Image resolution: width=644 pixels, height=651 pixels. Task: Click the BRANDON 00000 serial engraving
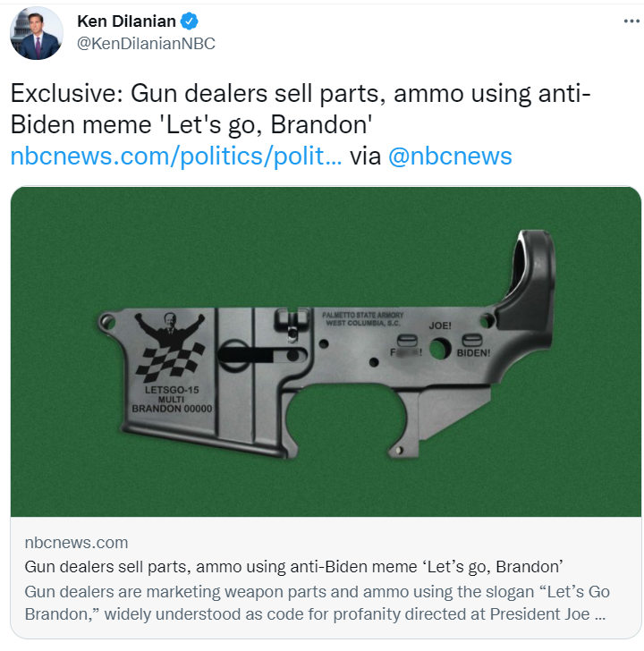coord(172,409)
